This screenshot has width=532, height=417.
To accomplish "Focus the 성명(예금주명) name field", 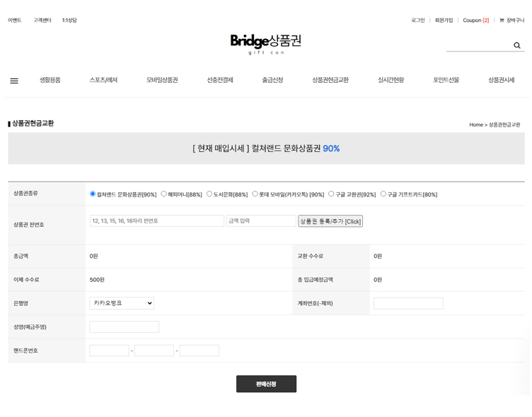I will 125,327.
